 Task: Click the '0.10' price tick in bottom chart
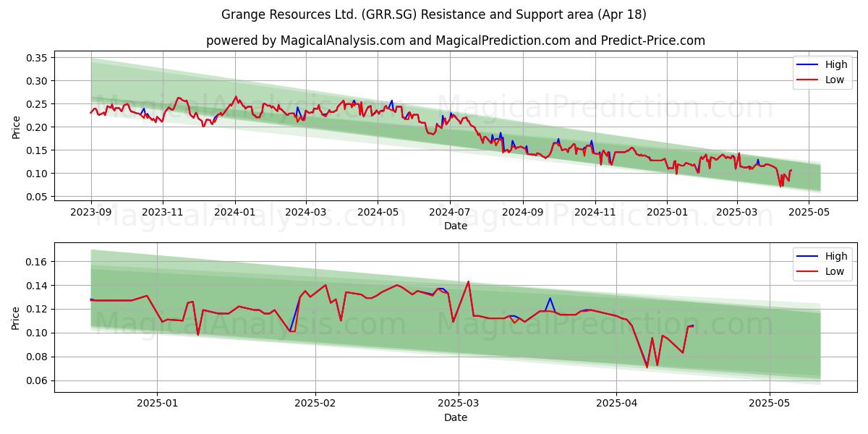point(36,333)
